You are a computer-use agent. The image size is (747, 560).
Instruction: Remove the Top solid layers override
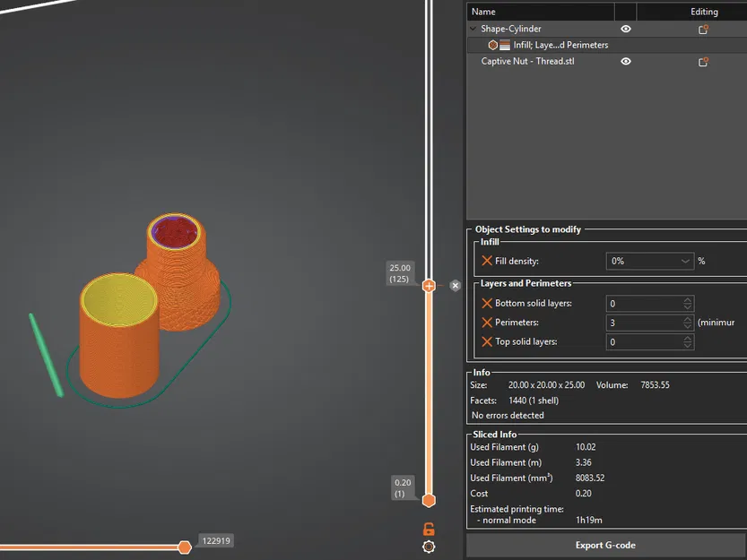pyautogui.click(x=486, y=341)
